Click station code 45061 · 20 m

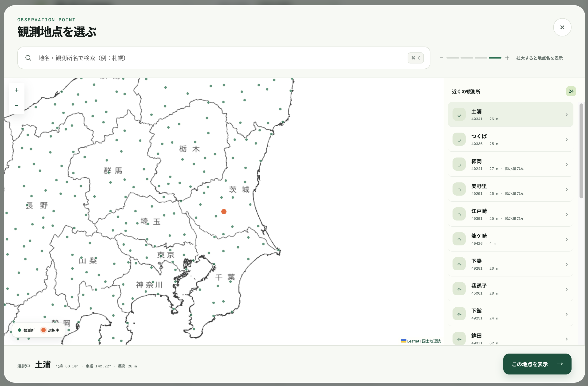tap(485, 293)
